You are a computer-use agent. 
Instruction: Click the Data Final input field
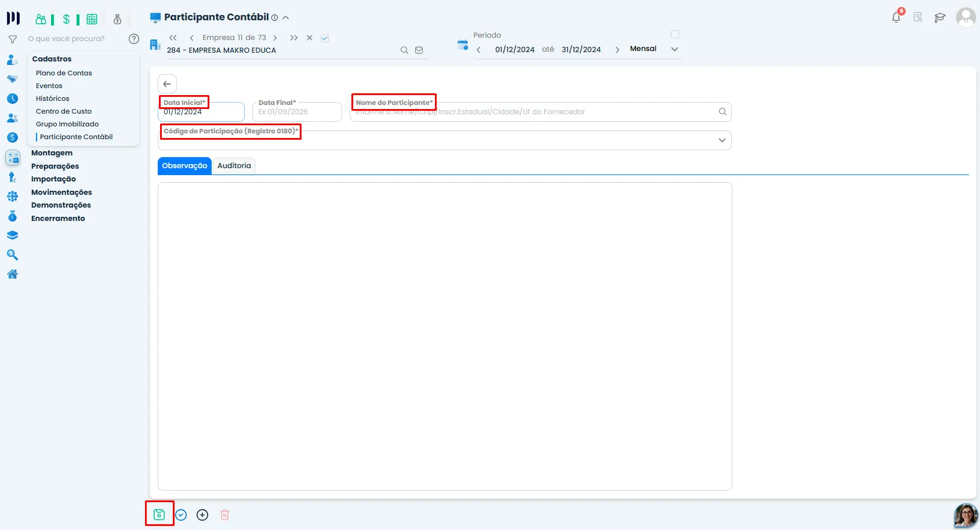pyautogui.click(x=297, y=112)
